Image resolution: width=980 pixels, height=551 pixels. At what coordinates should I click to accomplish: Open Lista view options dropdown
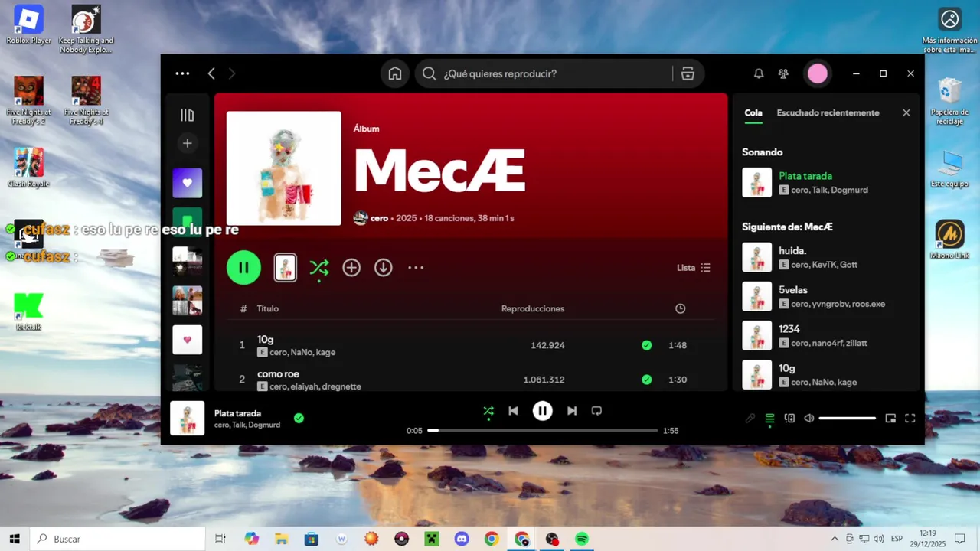coord(694,268)
